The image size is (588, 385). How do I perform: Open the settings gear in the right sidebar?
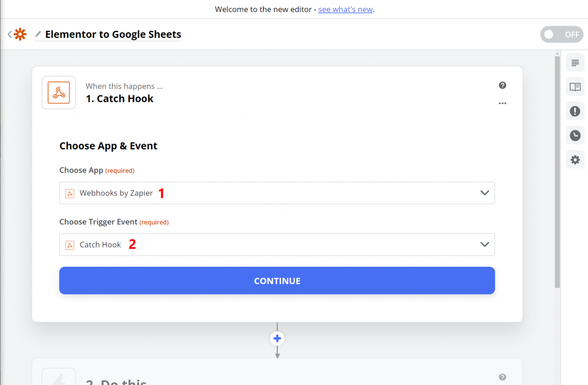(x=575, y=160)
